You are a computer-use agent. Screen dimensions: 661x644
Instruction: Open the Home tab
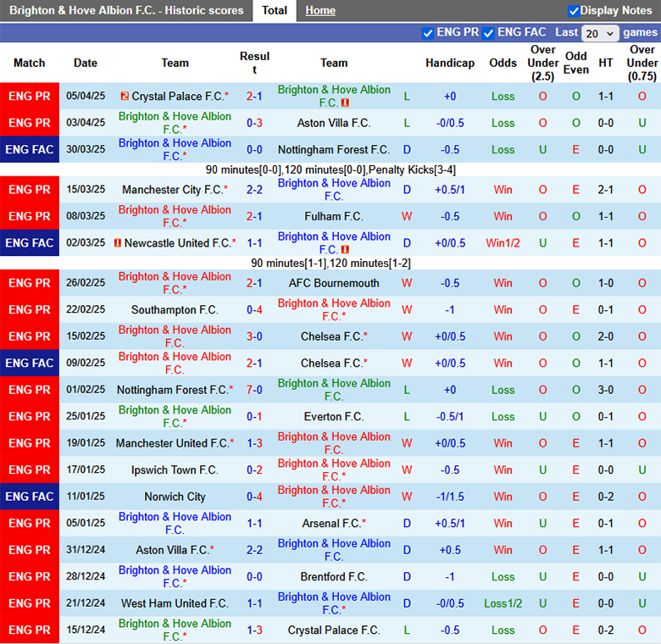tap(320, 10)
